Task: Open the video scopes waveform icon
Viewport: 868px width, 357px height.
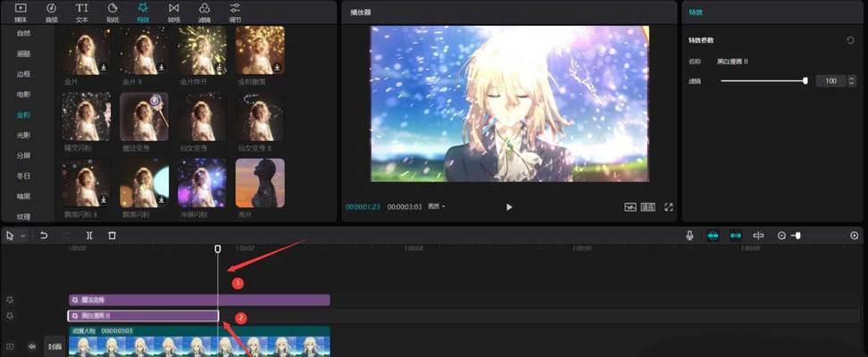Action: (x=630, y=207)
